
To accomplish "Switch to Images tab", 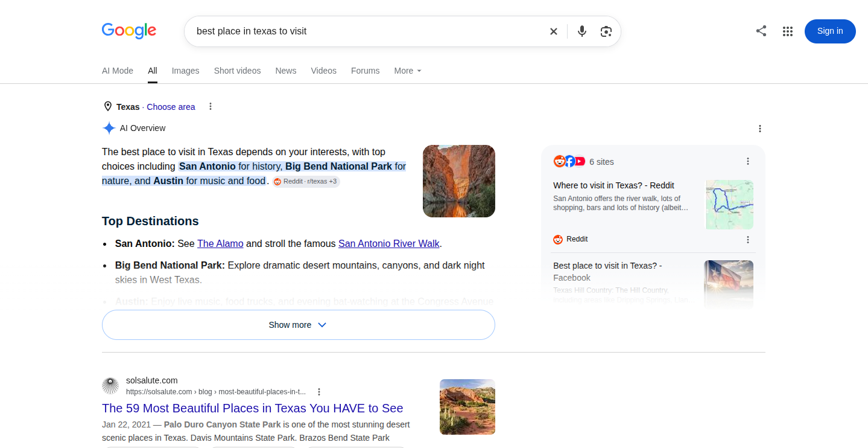I will click(185, 71).
